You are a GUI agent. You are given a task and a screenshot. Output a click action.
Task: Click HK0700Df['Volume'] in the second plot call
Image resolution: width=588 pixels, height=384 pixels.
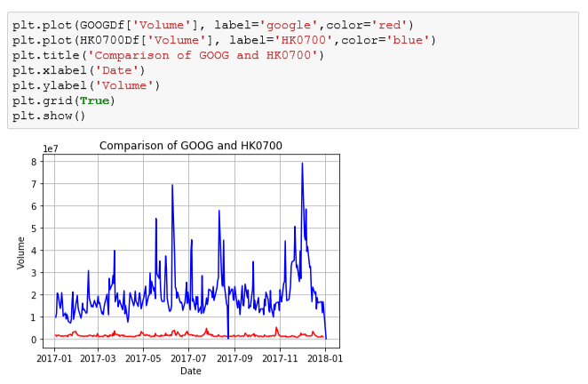[147, 40]
